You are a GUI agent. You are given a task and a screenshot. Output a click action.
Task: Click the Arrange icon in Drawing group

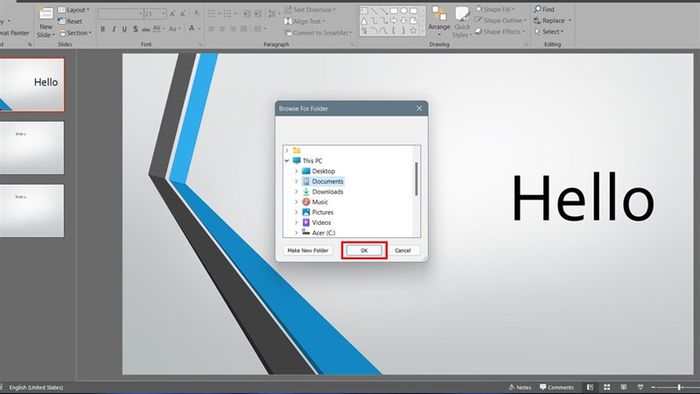[439, 21]
